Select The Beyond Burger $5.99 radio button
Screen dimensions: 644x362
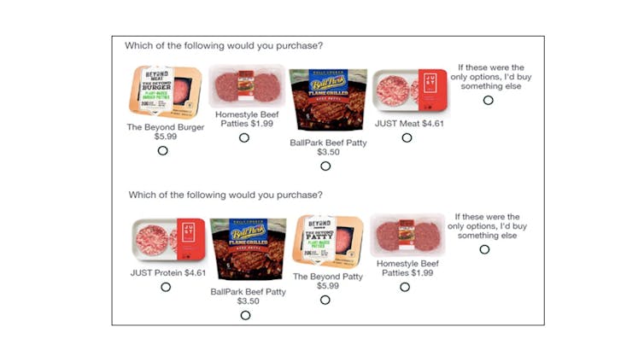(162, 151)
